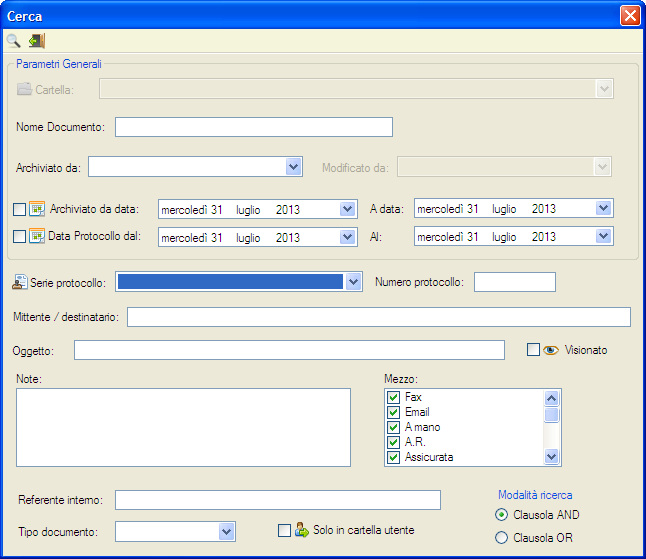Viewport: 646px width, 559px height.
Task: Check the Visionato checkbox
Action: coord(533,350)
